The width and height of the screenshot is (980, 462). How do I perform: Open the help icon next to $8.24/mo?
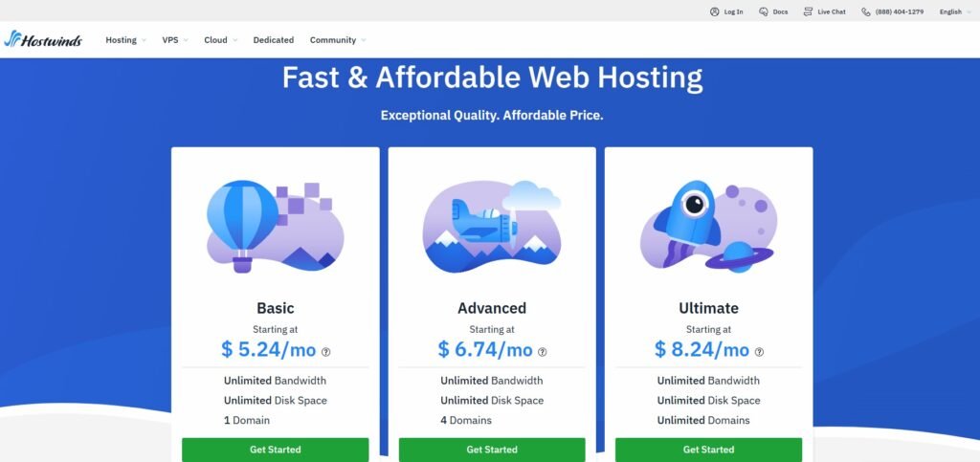point(759,352)
